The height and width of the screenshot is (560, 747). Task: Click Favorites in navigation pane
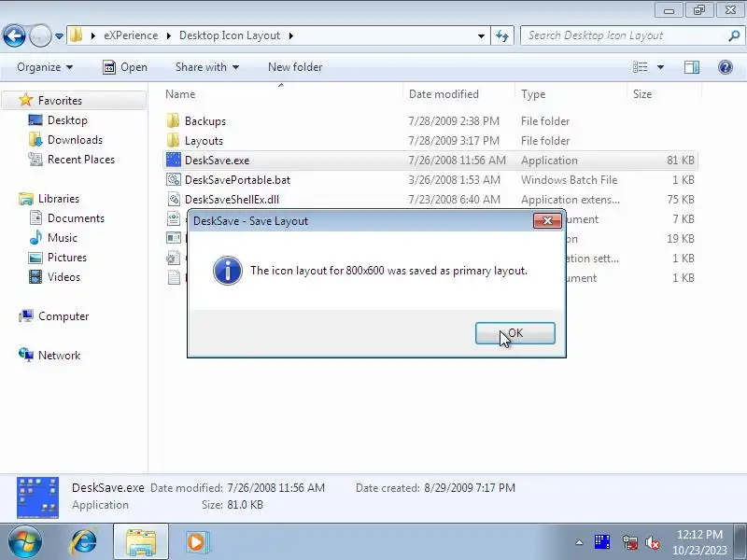[x=60, y=101]
